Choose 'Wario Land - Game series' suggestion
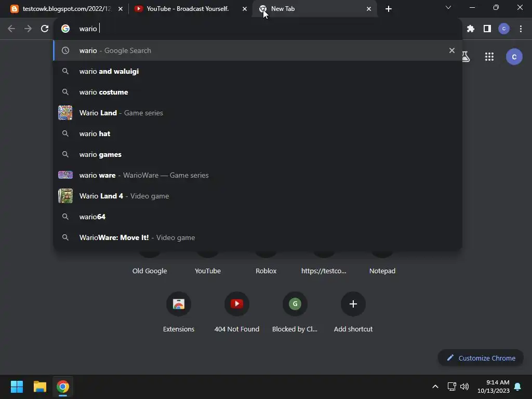Viewport: 532px width, 399px height. click(258, 113)
